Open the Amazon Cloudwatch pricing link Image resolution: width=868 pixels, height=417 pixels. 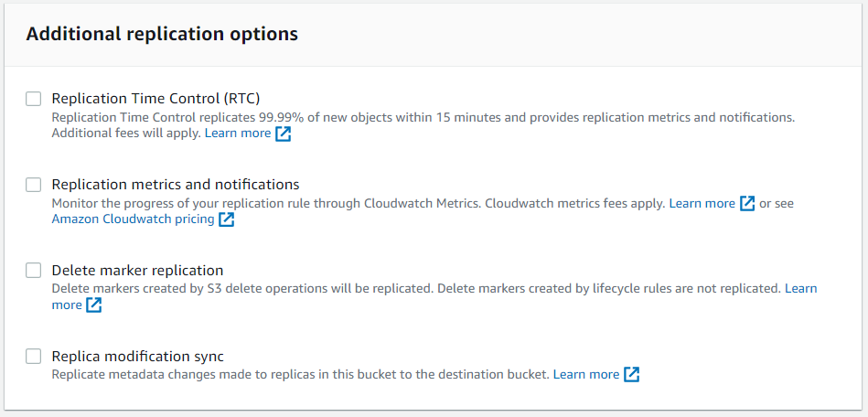[133, 219]
